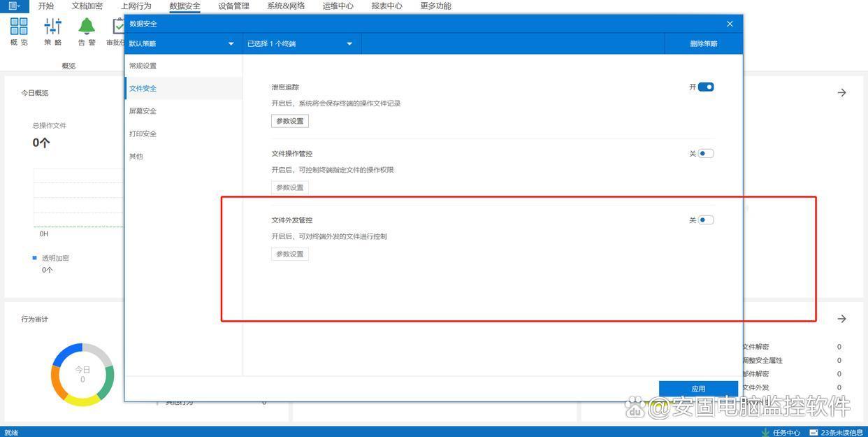868x437 pixels.
Task: Open the 策略 policy sliders icon
Action: click(53, 27)
